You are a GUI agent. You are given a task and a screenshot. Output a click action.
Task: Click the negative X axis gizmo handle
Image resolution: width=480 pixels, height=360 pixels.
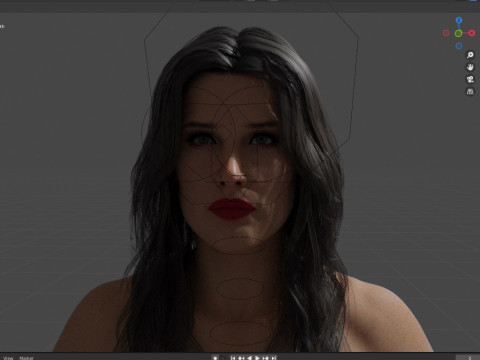(446, 33)
